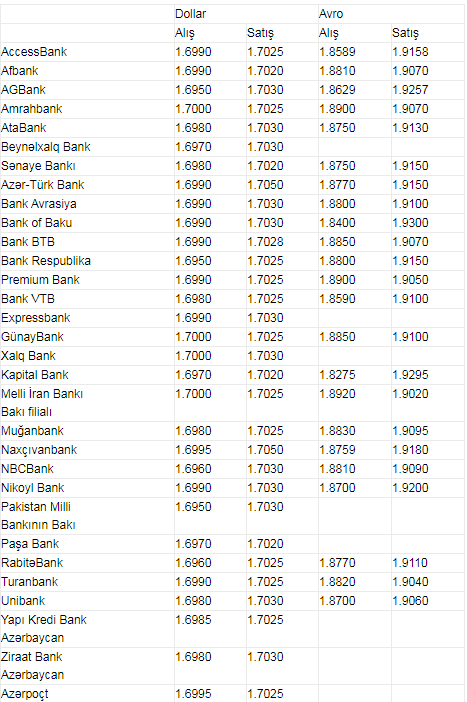Select the AccessBank row name
Image resolution: width=467 pixels, height=702 pixels.
point(34,52)
